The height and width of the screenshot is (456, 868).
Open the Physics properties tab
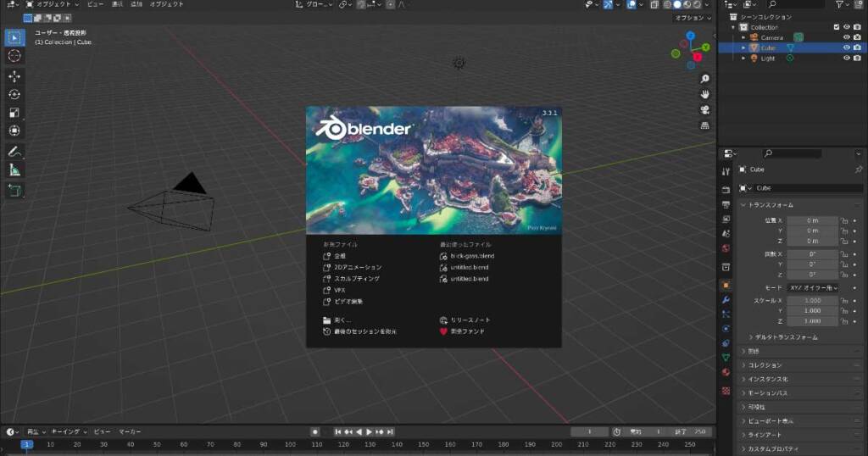click(x=726, y=329)
